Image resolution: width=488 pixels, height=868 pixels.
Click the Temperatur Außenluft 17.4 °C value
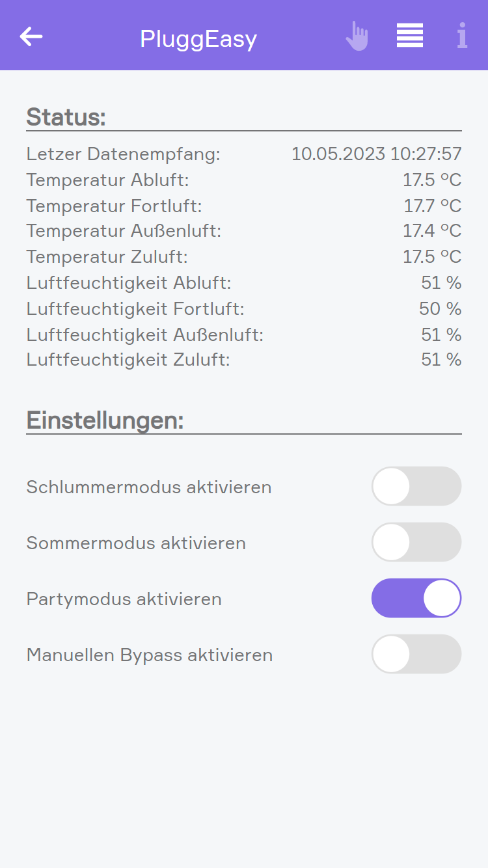[x=431, y=231]
